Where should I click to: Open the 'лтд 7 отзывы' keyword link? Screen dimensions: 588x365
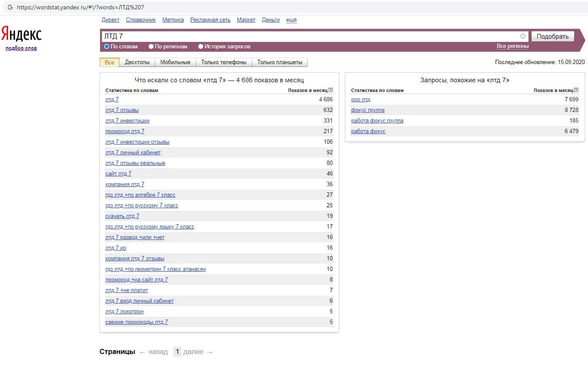122,110
